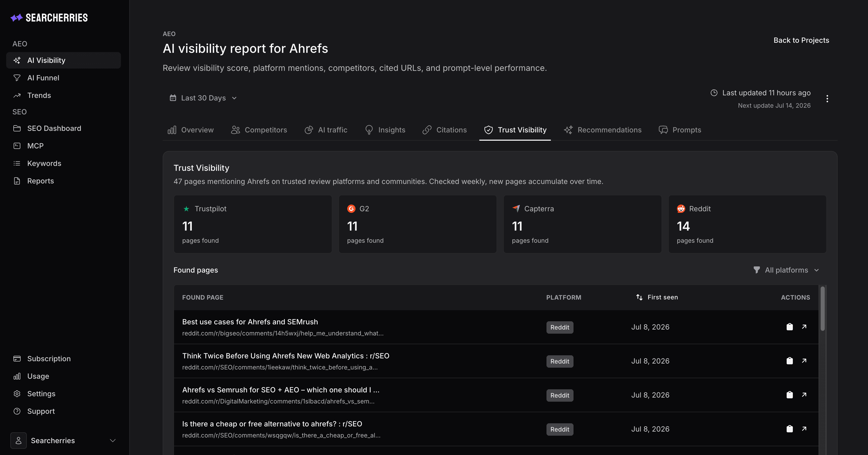Open the SEO Dashboard
Viewport: 868px width, 455px height.
point(63,129)
